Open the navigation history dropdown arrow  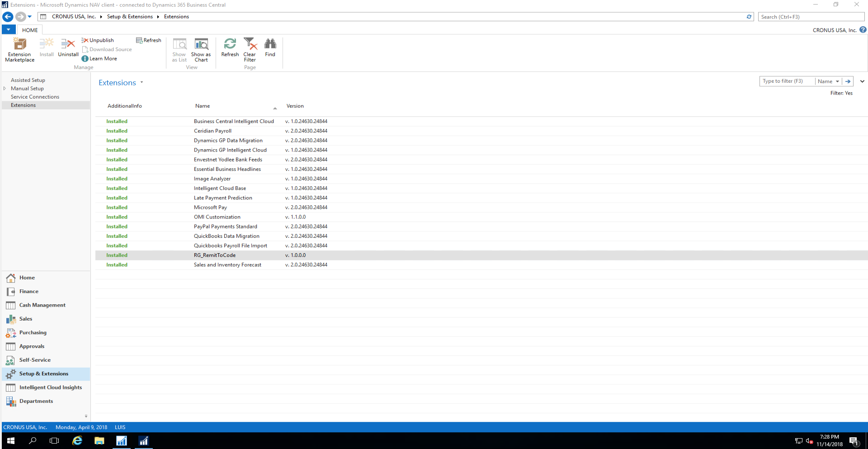pyautogui.click(x=30, y=17)
